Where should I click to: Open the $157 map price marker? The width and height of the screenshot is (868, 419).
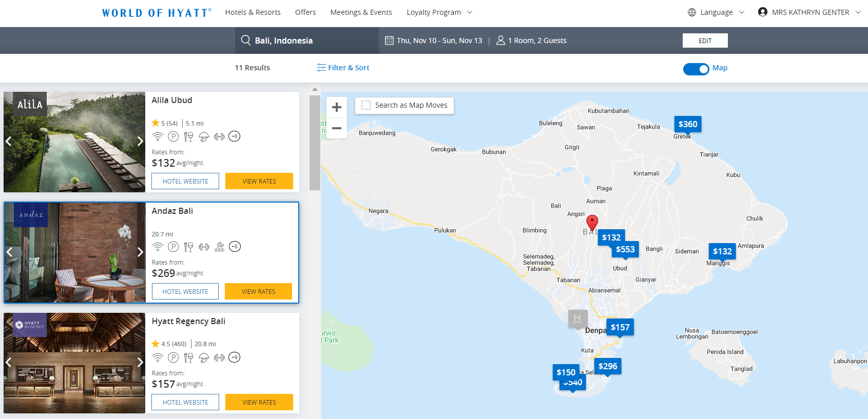[620, 327]
